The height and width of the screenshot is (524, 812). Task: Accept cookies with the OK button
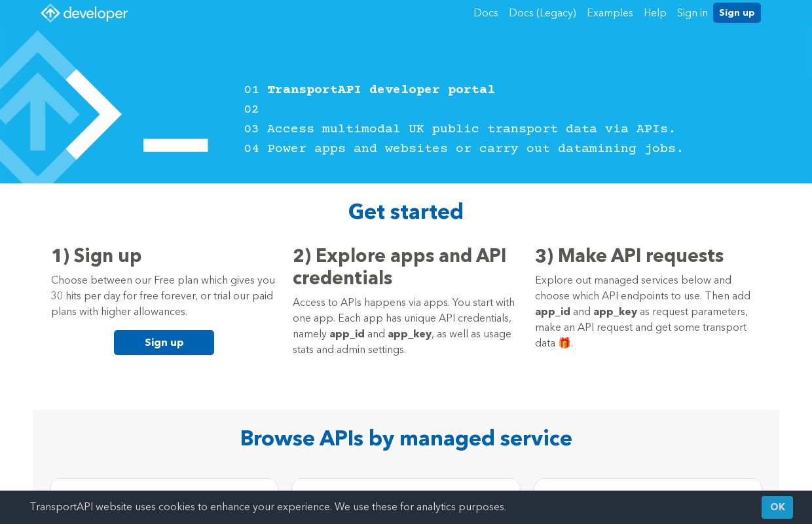(777, 507)
